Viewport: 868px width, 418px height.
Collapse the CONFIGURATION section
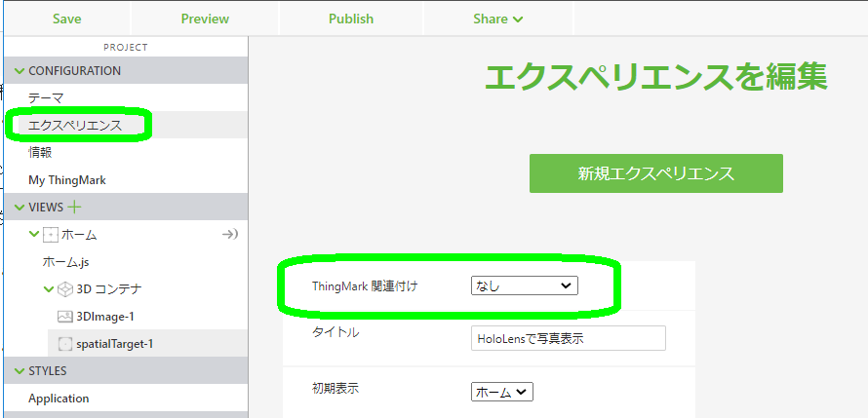(x=20, y=71)
